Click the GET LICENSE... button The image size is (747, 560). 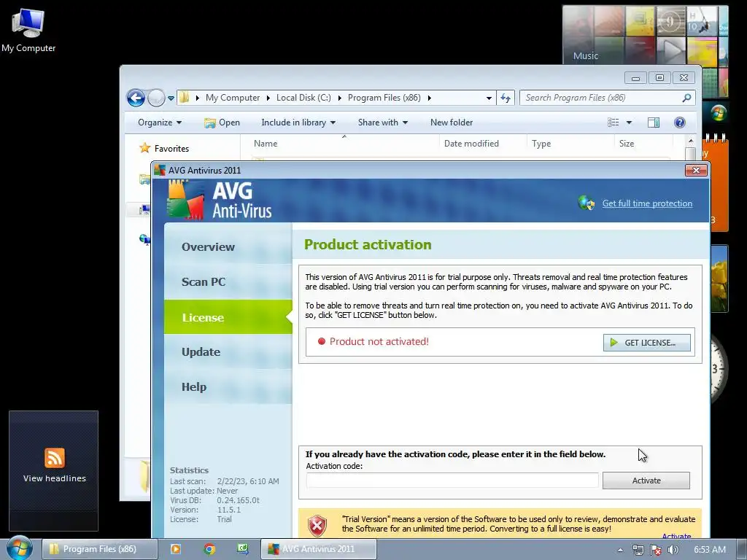pyautogui.click(x=646, y=343)
